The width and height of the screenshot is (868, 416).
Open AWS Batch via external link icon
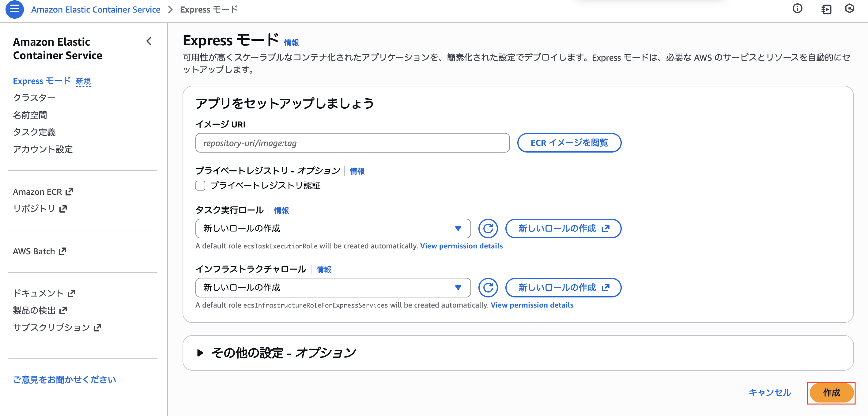point(62,251)
